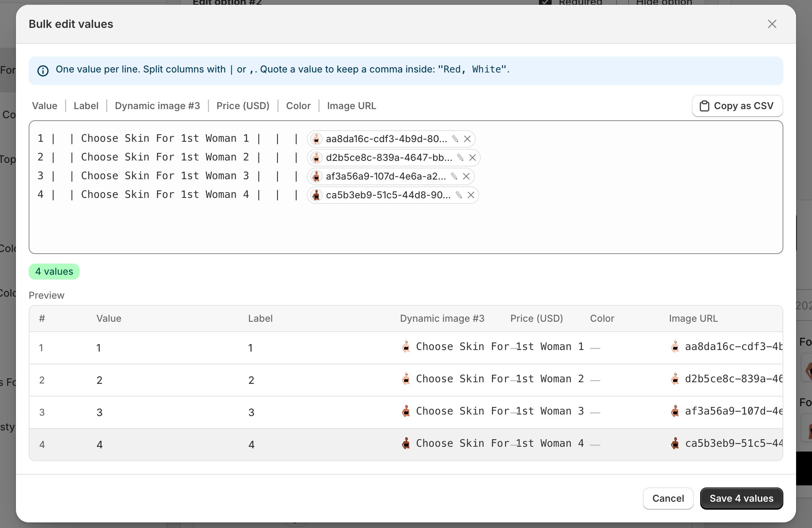Click the Label column label above editor
812x528 pixels.
(86, 106)
